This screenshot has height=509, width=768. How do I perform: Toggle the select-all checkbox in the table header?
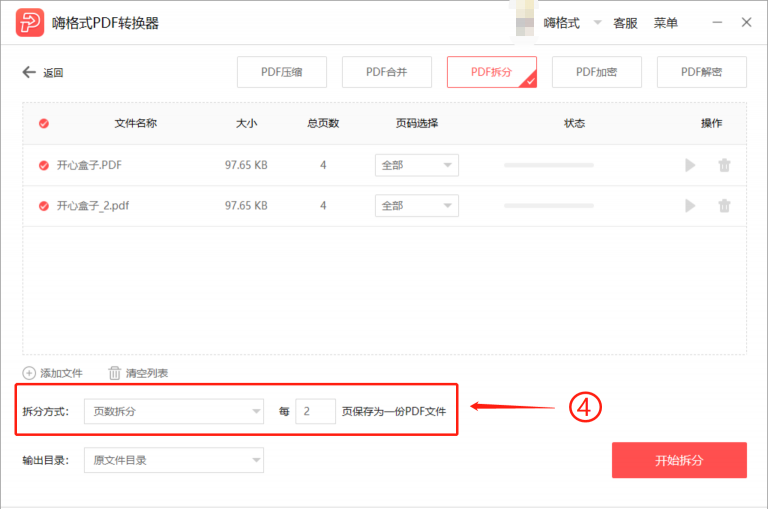tap(44, 123)
